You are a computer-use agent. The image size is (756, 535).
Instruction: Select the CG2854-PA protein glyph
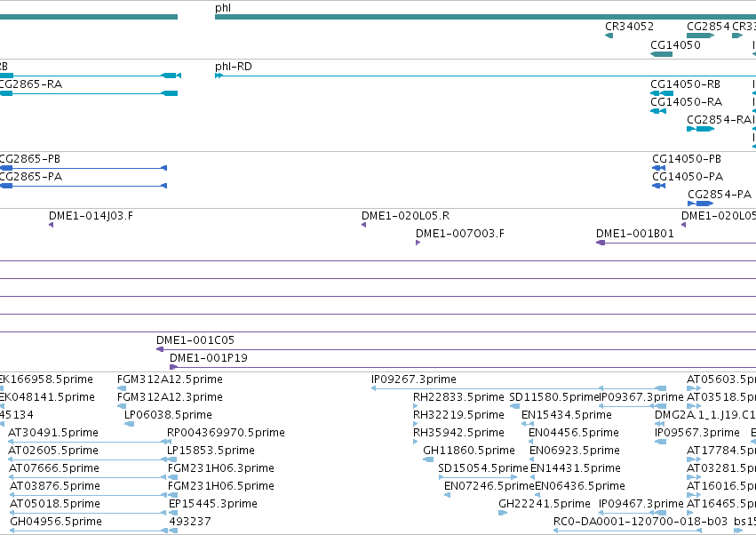click(x=701, y=204)
